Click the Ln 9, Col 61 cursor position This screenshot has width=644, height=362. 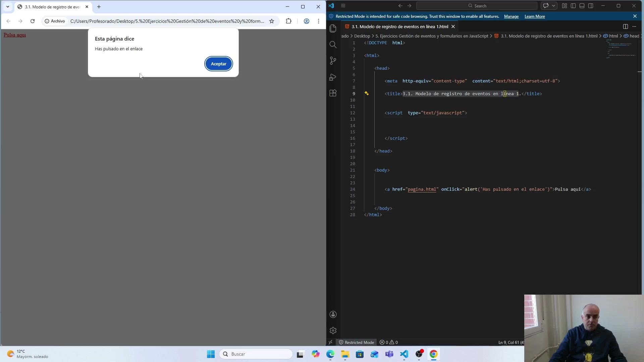511,342
